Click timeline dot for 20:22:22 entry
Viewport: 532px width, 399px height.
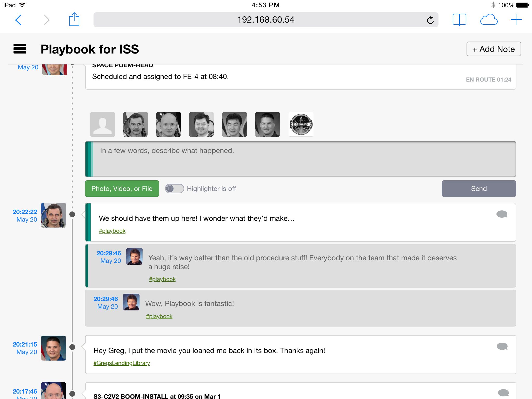(x=72, y=214)
